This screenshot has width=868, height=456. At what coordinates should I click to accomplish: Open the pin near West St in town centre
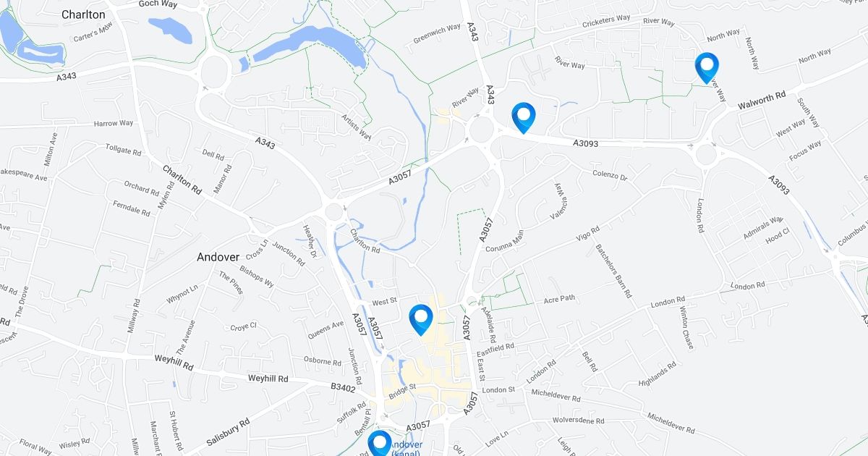tap(420, 320)
